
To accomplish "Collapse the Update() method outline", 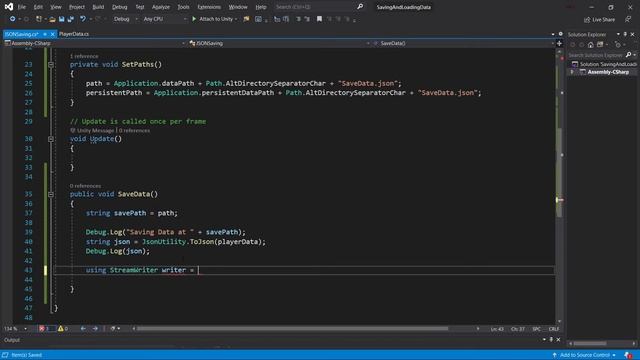I will click(x=51, y=139).
